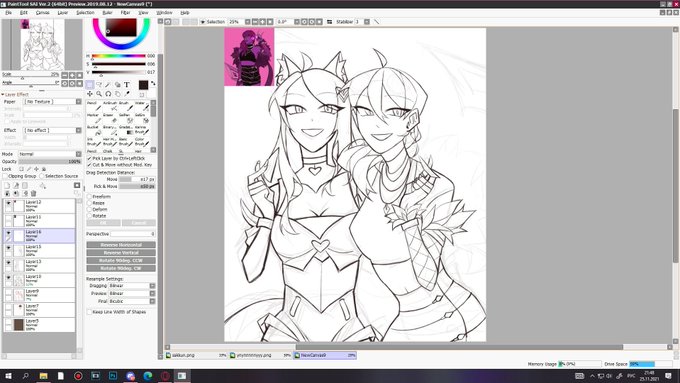This screenshot has height=383, width=680.
Task: Toggle Pick Layer by Ctrl+LeftClick checkbox
Action: pos(89,159)
